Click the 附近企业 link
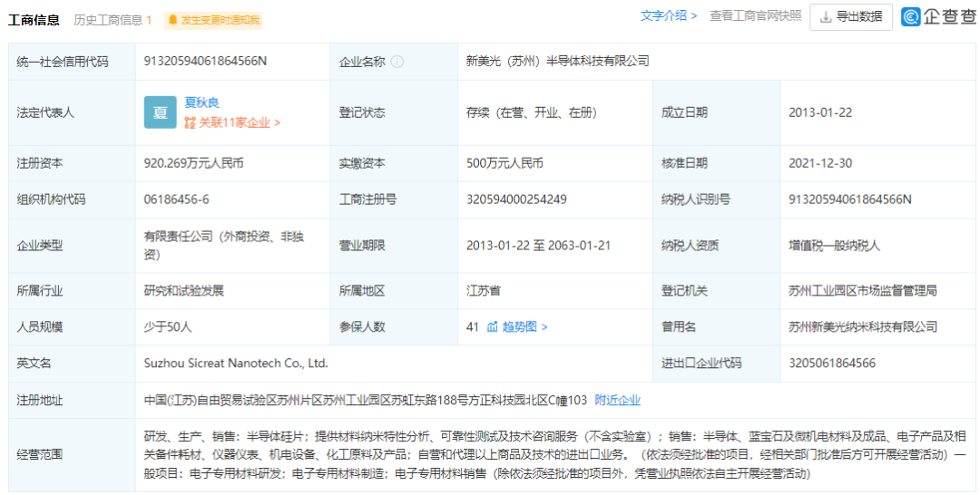This screenshot has height=495, width=980. coord(618,400)
